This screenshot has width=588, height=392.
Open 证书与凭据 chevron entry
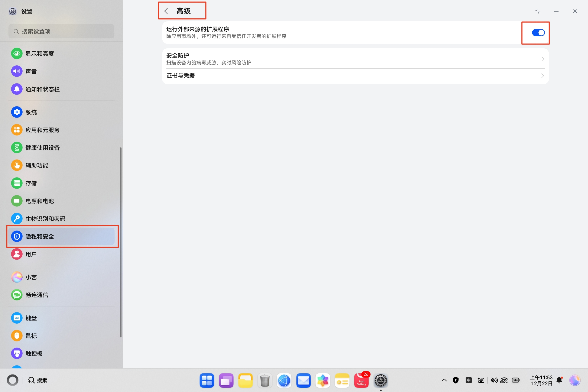coord(542,76)
